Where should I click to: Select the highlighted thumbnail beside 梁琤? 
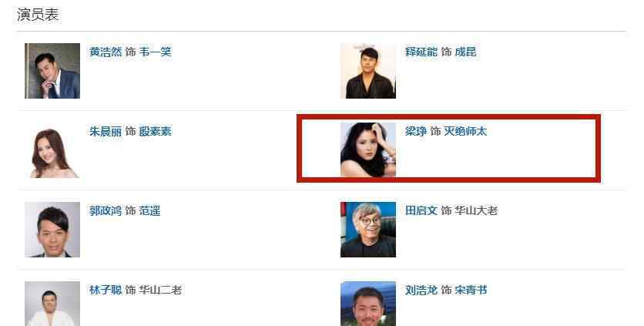tap(368, 150)
